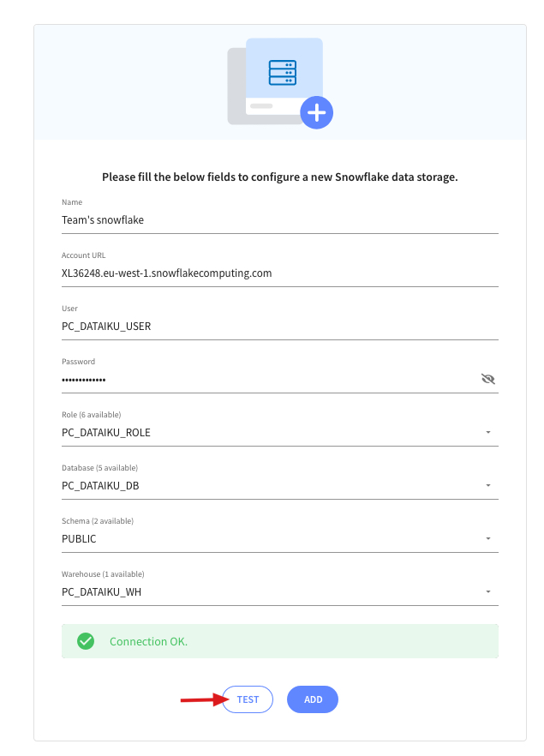Click the User field PC_DATAIKU_USER
Screen dimensions: 544x756
tap(280, 327)
